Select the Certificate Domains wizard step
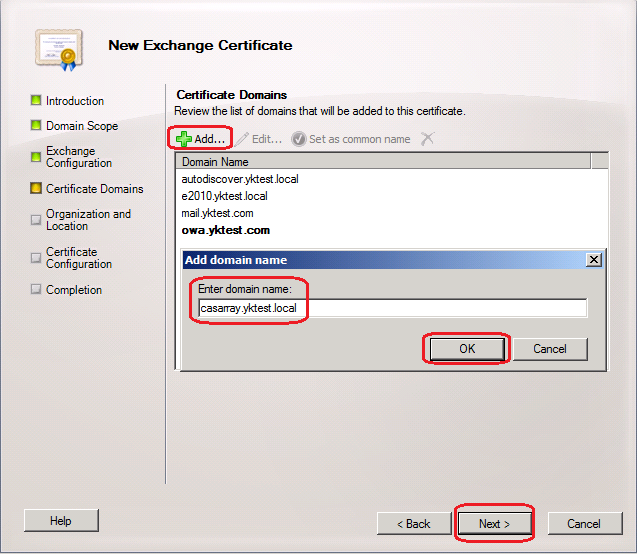The width and height of the screenshot is (637, 554). click(x=94, y=189)
